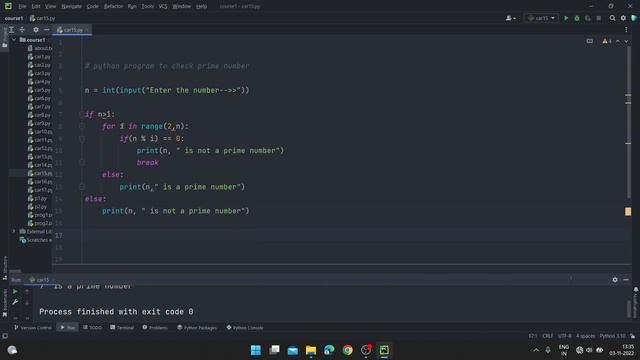The image size is (640, 360).
Task: Open the Refactor menu
Action: [113, 7]
